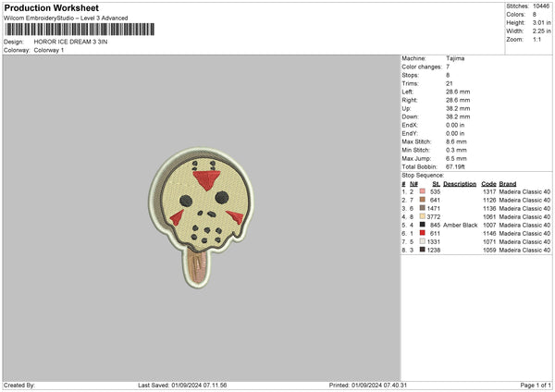Click design name 'HOROR ICE DREAM 3 3IN'

[70, 42]
